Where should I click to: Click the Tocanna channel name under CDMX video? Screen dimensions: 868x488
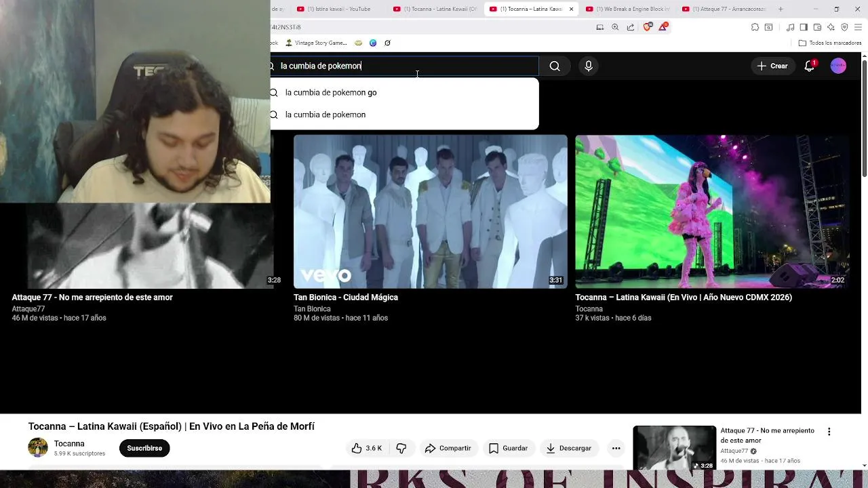click(x=589, y=309)
